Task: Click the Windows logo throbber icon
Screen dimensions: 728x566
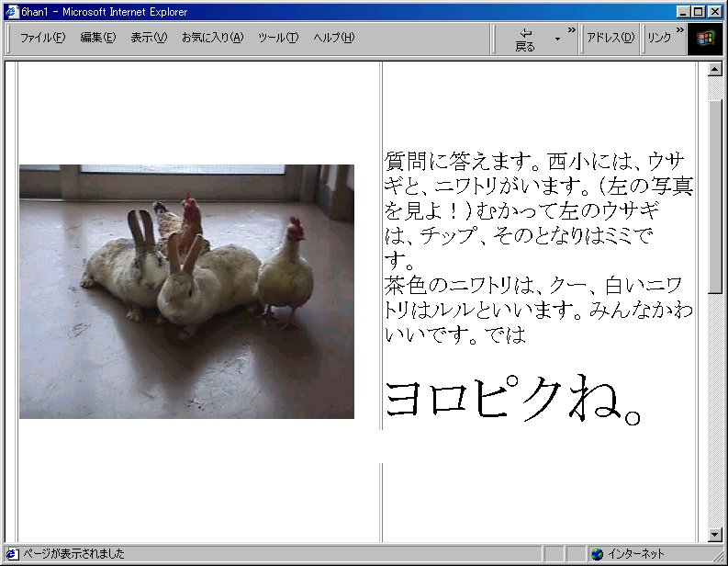Action: pyautogui.click(x=705, y=39)
